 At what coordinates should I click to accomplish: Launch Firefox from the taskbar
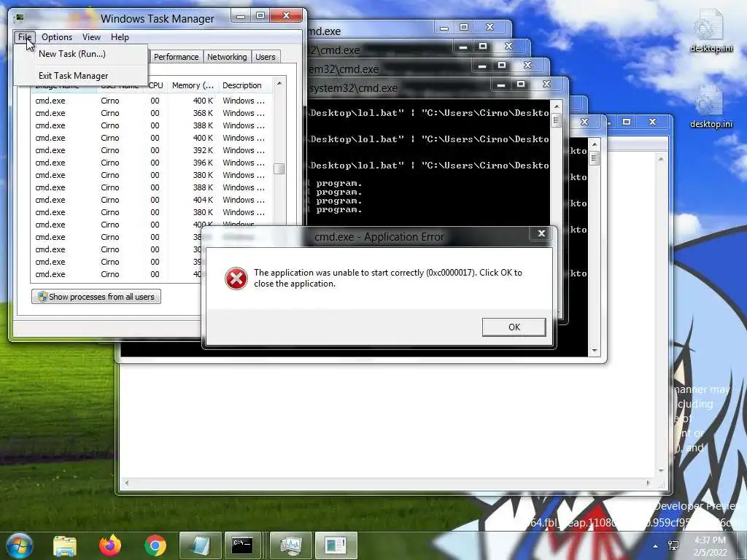[110, 545]
